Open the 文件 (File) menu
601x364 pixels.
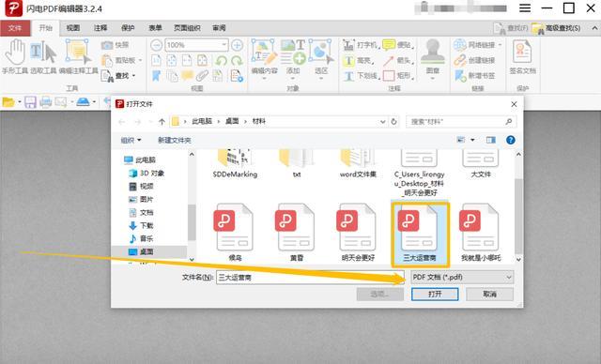coord(15,28)
